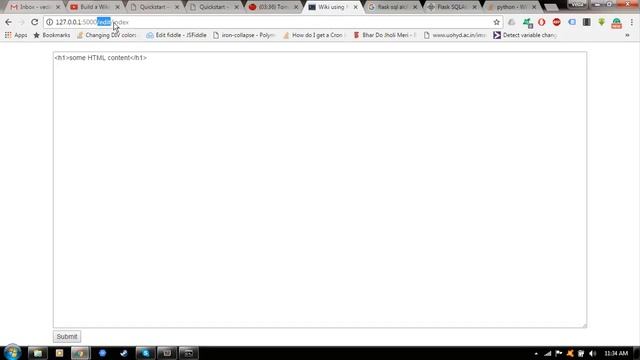Click the textarea resize grip corner
640x360 pixels.
click(584, 325)
